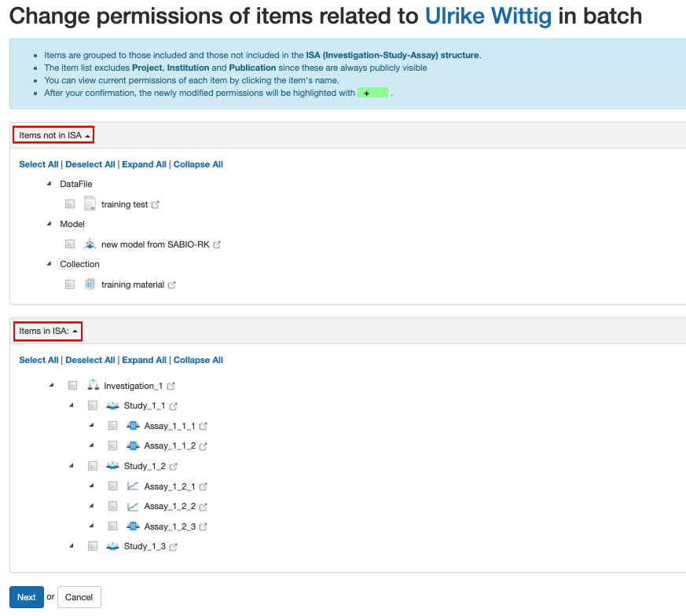
Task: Click the Investigation_1 investigation icon
Action: 93,386
